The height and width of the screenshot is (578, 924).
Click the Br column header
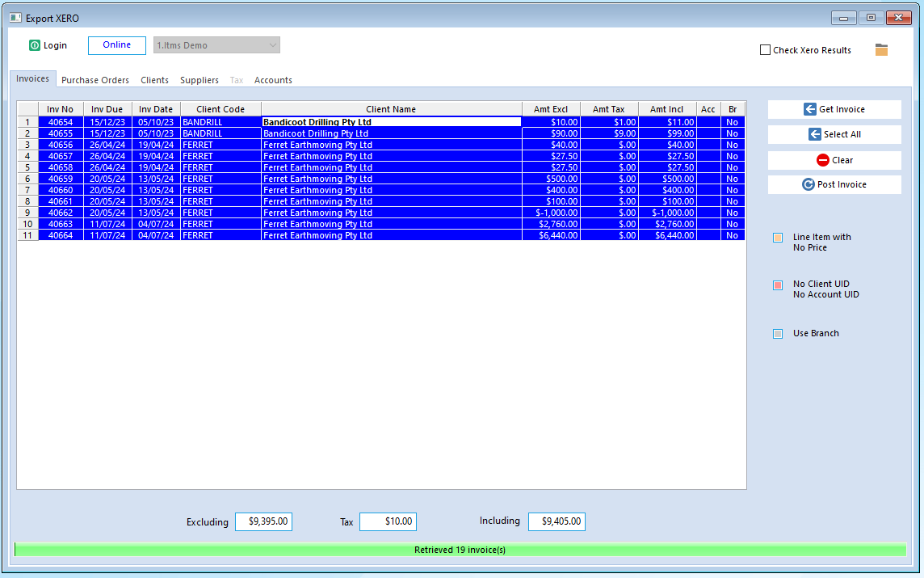click(733, 109)
